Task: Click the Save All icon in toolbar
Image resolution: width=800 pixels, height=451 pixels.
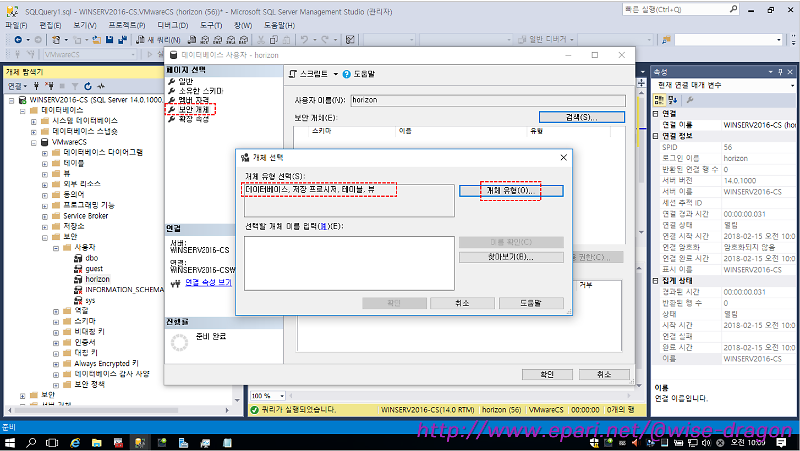Action: click(122, 40)
